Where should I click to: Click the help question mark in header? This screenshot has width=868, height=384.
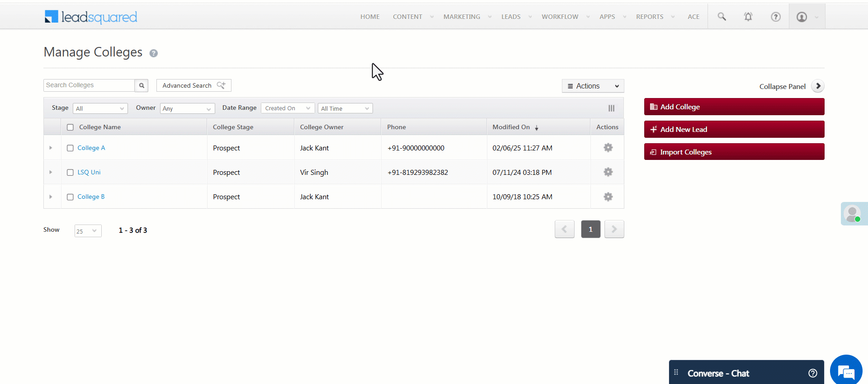pos(775,17)
